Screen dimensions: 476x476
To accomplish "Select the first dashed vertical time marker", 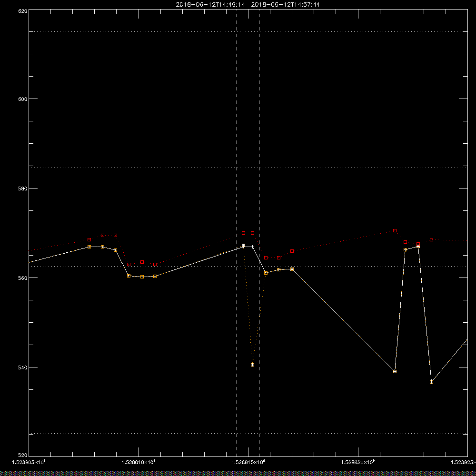I will [x=237, y=232].
